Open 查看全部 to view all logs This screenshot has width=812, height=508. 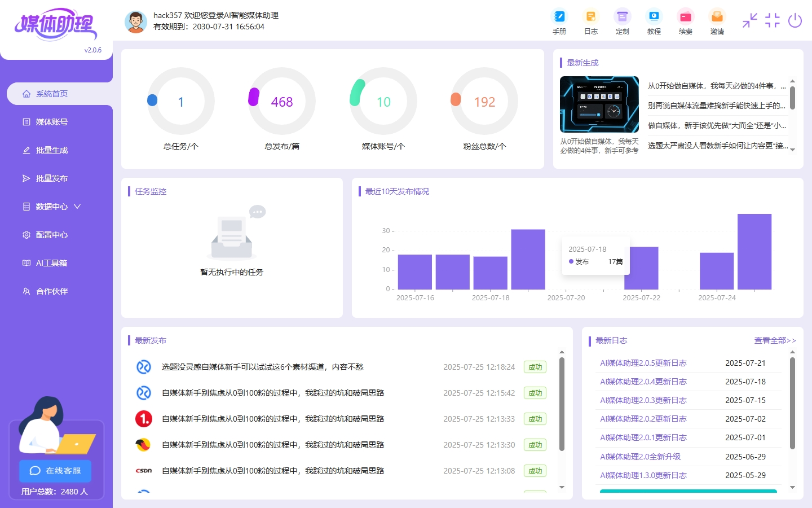pos(775,340)
